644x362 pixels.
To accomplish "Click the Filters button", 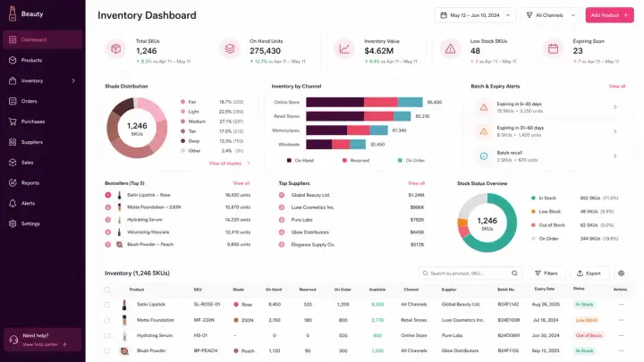I will pos(547,274).
